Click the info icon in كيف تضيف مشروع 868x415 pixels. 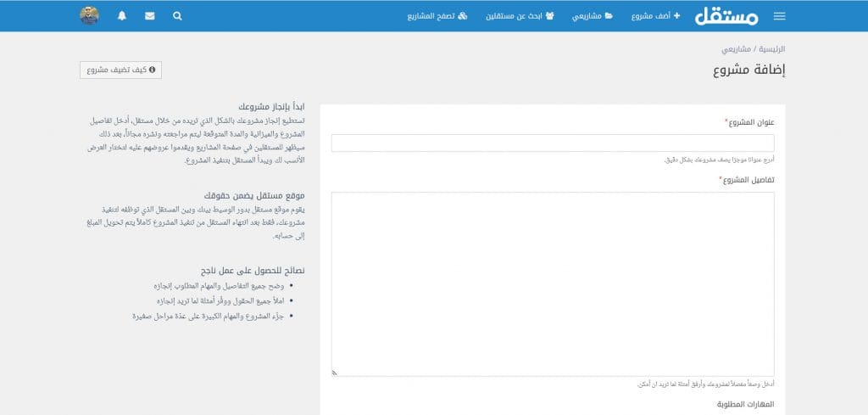point(152,70)
